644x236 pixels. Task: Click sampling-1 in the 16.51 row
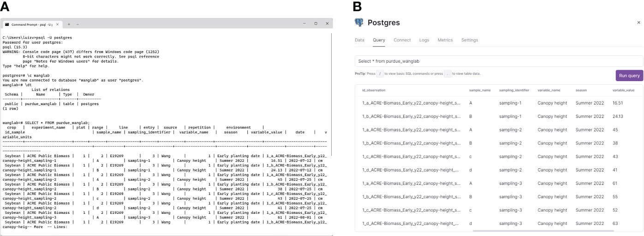pyautogui.click(x=510, y=103)
